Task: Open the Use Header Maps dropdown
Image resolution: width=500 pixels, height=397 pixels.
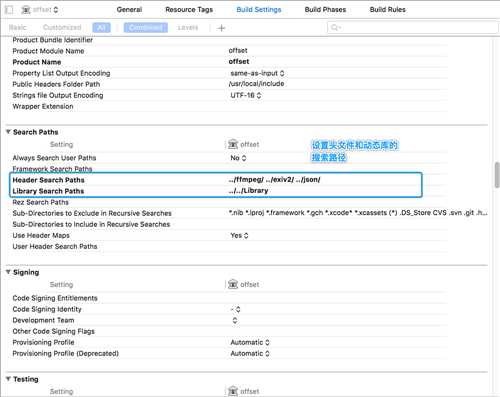Action: coord(239,236)
